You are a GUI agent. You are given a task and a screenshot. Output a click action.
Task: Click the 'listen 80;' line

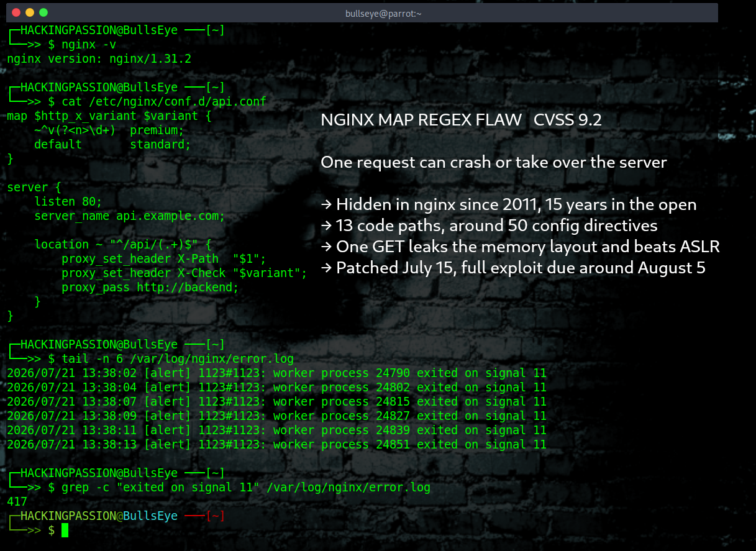pos(68,202)
